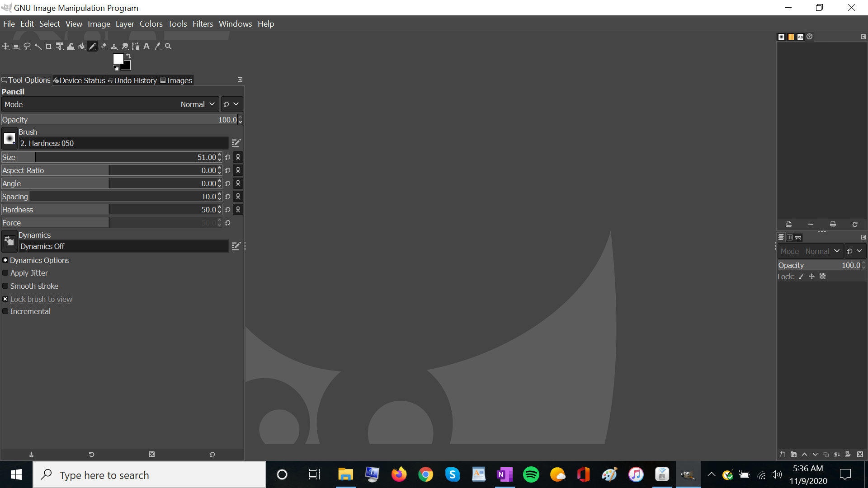Viewport: 868px width, 488px height.
Task: Select the Zoom magnifier tool
Action: [168, 47]
